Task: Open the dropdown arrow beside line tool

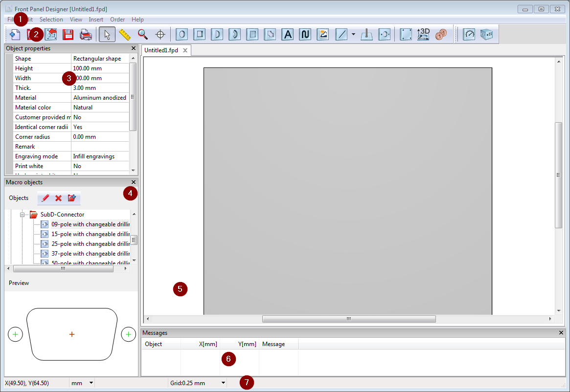Action: [353, 35]
